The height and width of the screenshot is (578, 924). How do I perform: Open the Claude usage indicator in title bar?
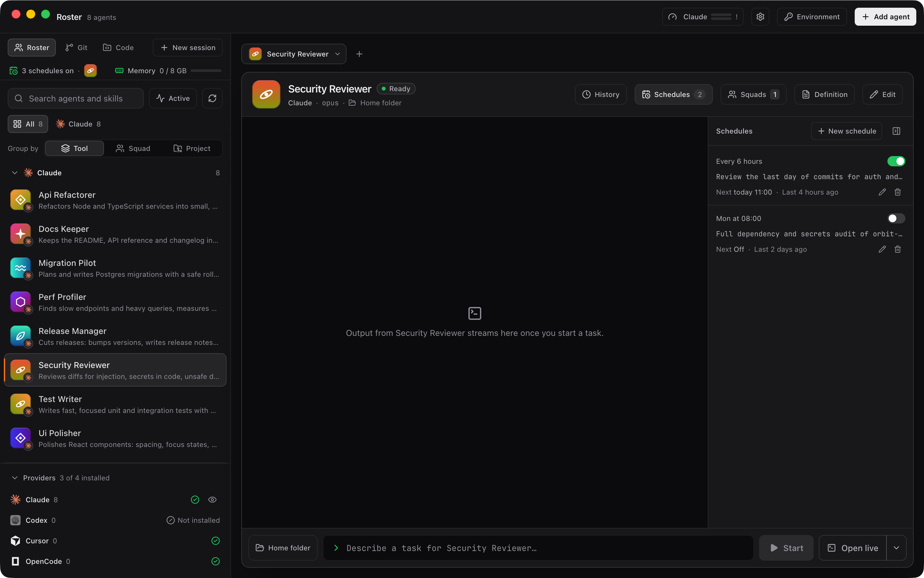tap(703, 17)
